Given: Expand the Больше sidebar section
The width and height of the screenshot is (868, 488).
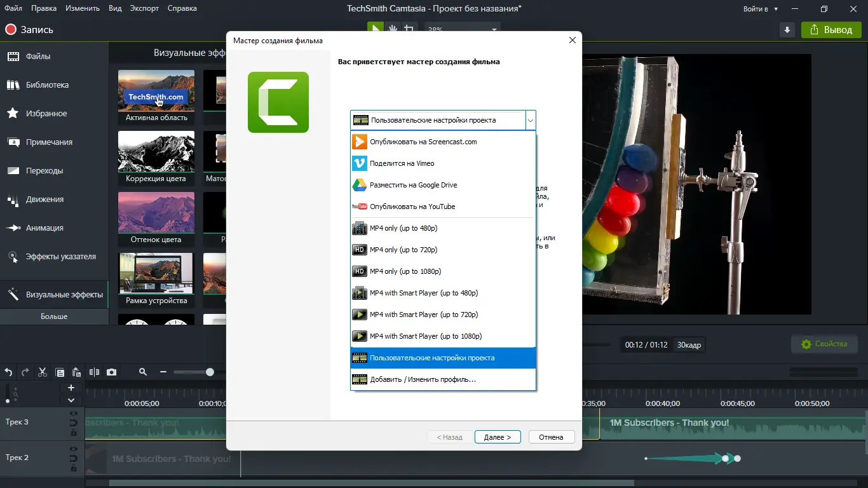Looking at the screenshot, I should pos(54,316).
